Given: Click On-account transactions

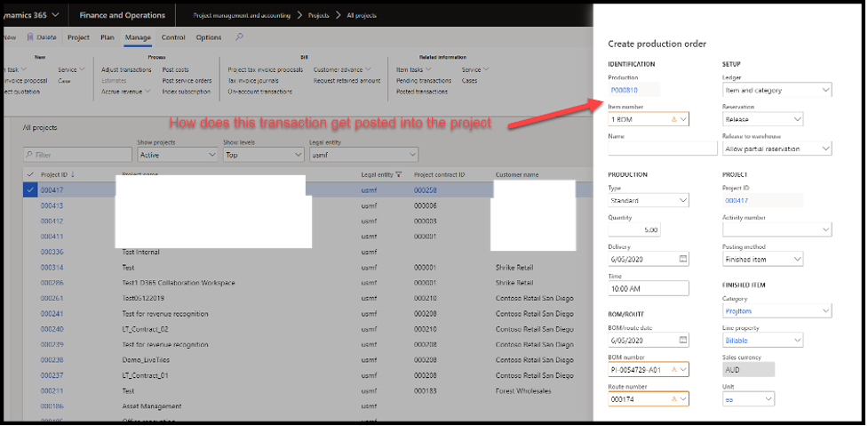Looking at the screenshot, I should [260, 92].
